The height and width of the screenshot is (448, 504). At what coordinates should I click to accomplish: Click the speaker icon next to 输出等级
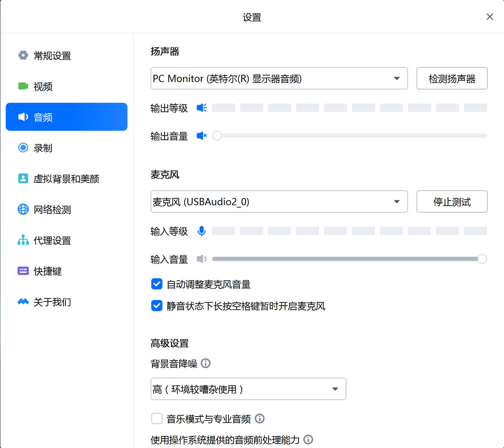point(202,108)
